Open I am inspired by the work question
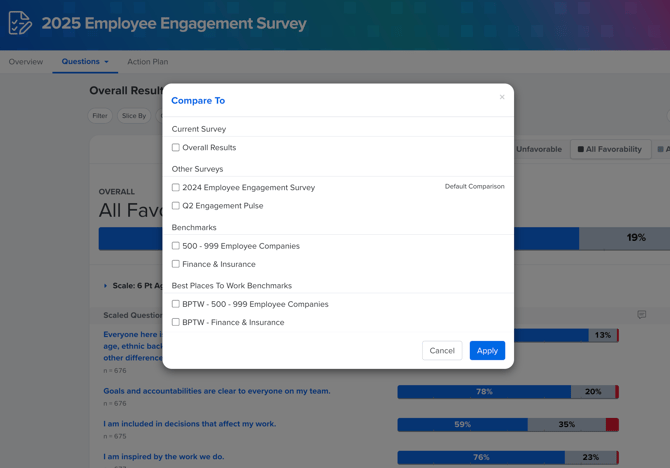This screenshot has height=468, width=670. [163, 456]
